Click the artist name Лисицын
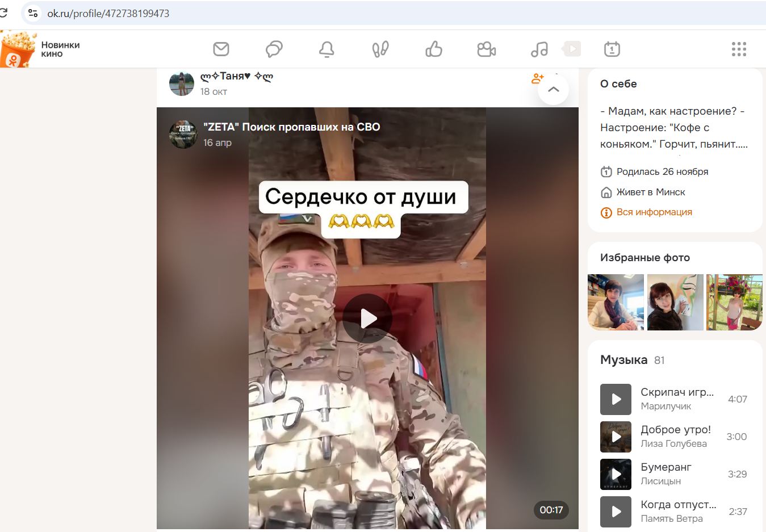 coord(660,481)
